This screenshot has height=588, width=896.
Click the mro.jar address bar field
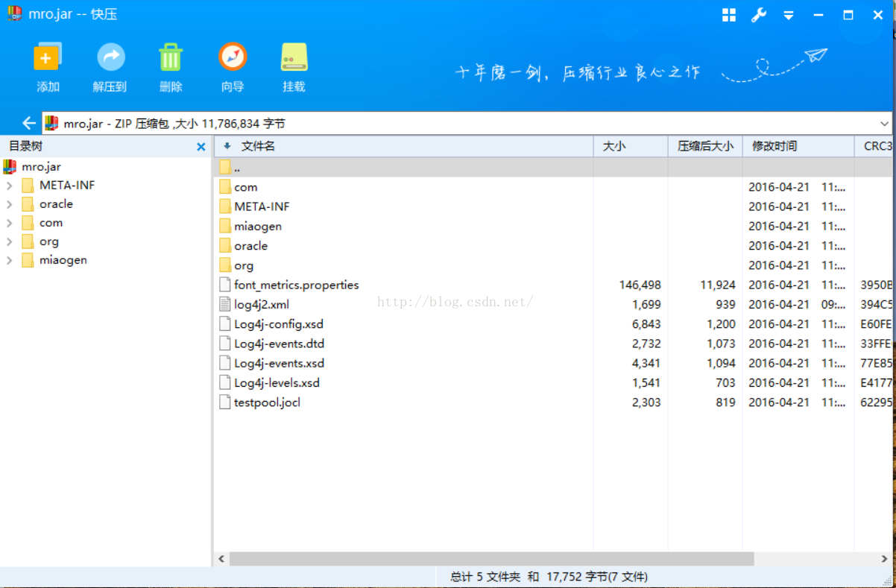(x=467, y=124)
